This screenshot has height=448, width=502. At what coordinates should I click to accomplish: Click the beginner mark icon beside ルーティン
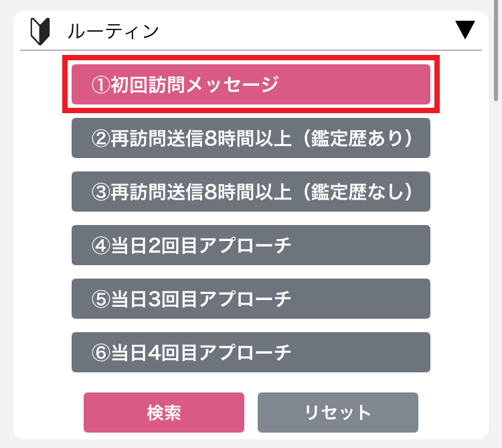[40, 31]
